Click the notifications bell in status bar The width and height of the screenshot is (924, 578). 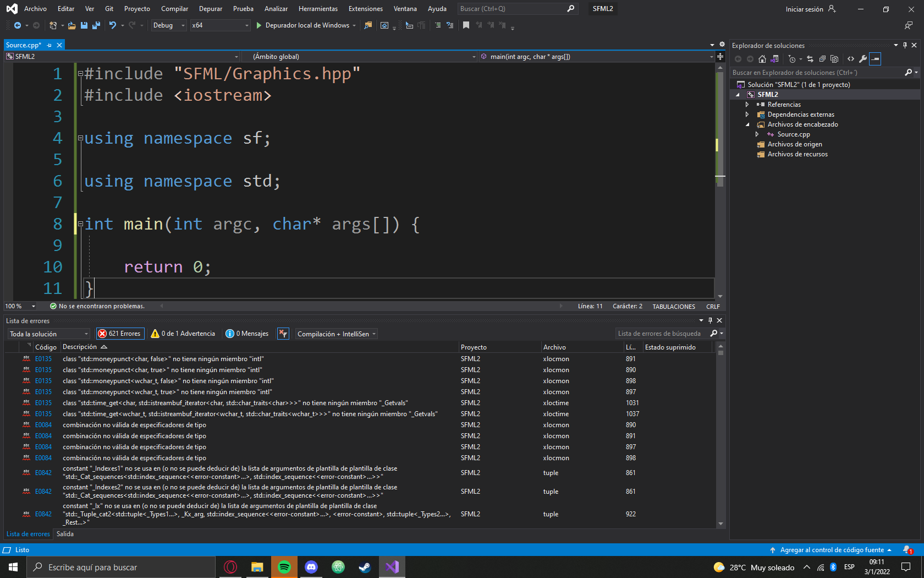tap(908, 550)
